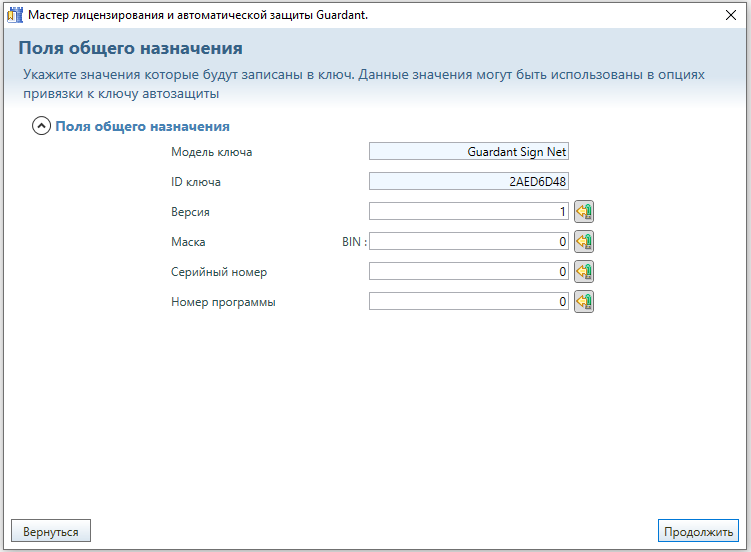Click the read-from-key icon beside Маска field
This screenshot has height=552, width=751.
[x=584, y=241]
